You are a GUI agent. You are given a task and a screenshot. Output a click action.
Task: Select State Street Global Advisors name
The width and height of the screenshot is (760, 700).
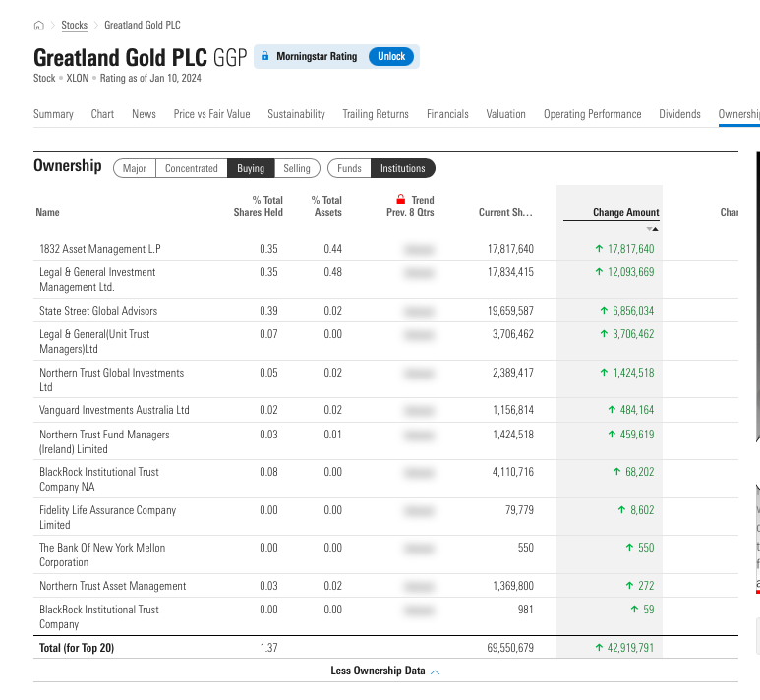tap(98, 311)
